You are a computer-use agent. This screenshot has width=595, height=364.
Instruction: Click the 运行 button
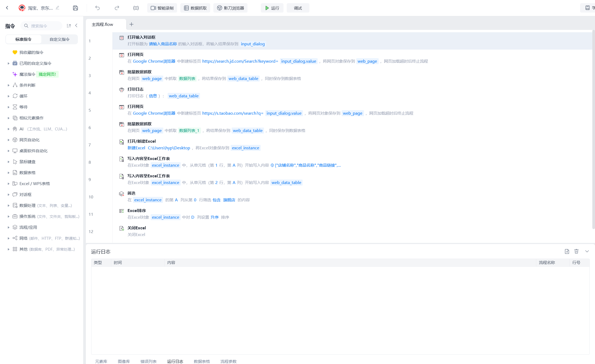click(272, 8)
